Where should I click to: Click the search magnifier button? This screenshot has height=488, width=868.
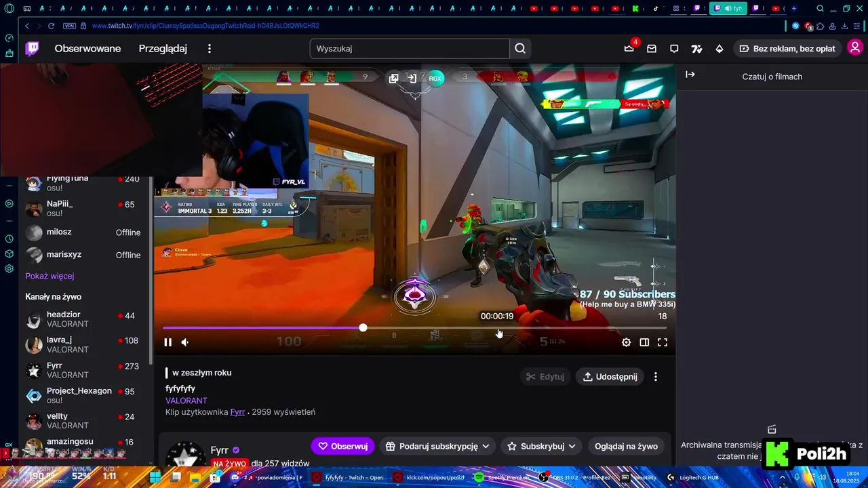pyautogui.click(x=520, y=48)
